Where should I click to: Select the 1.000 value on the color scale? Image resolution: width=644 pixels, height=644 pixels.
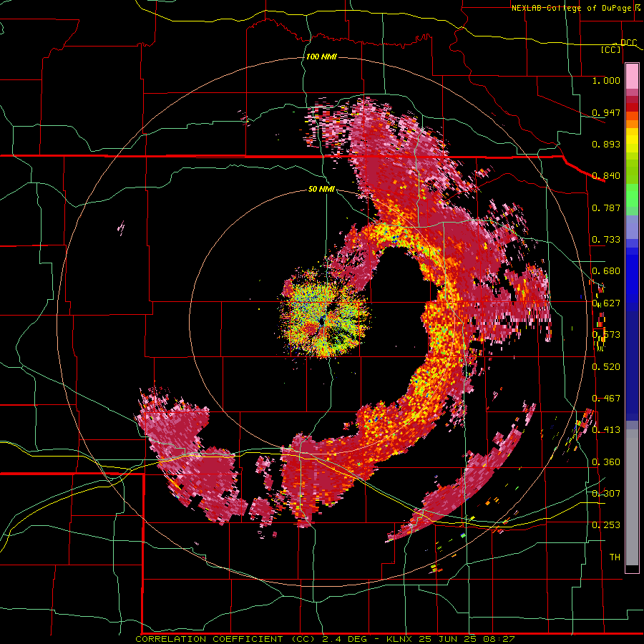pos(606,80)
